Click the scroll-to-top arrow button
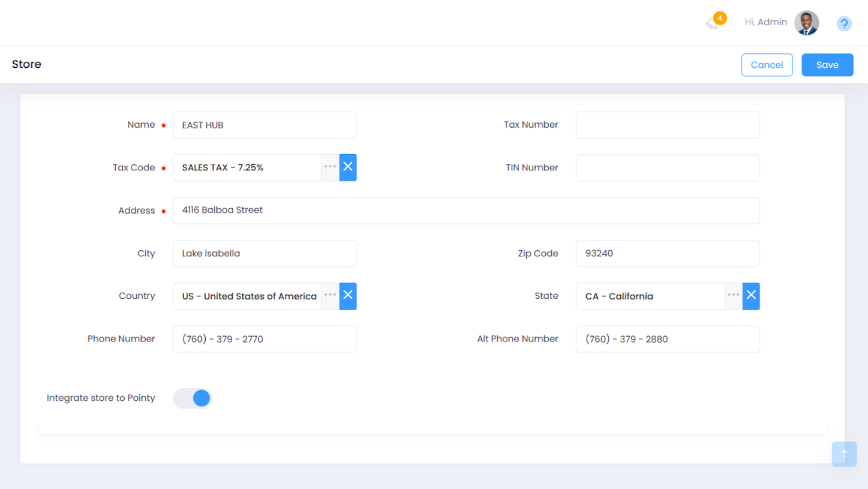The width and height of the screenshot is (868, 489). click(x=843, y=454)
